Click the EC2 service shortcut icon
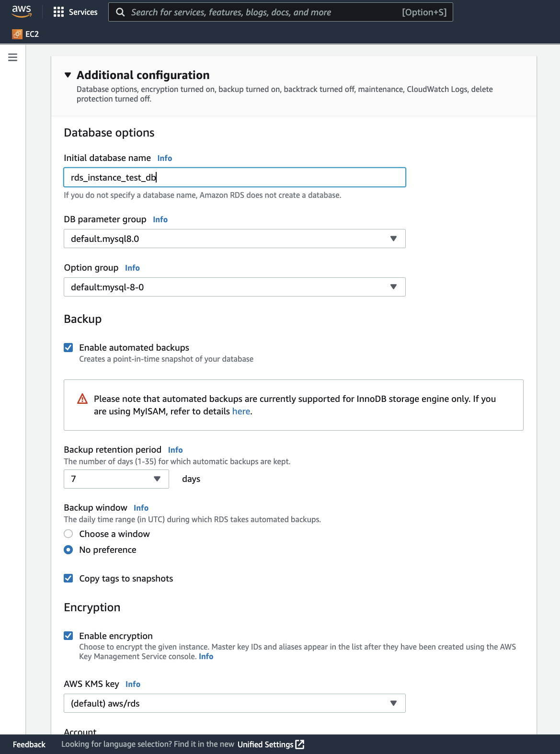 click(x=17, y=34)
